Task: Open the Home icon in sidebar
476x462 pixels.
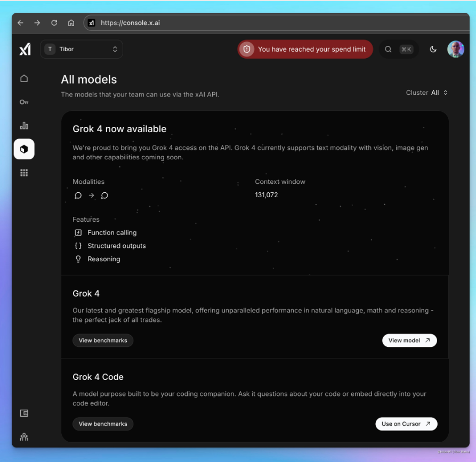Action: point(24,79)
